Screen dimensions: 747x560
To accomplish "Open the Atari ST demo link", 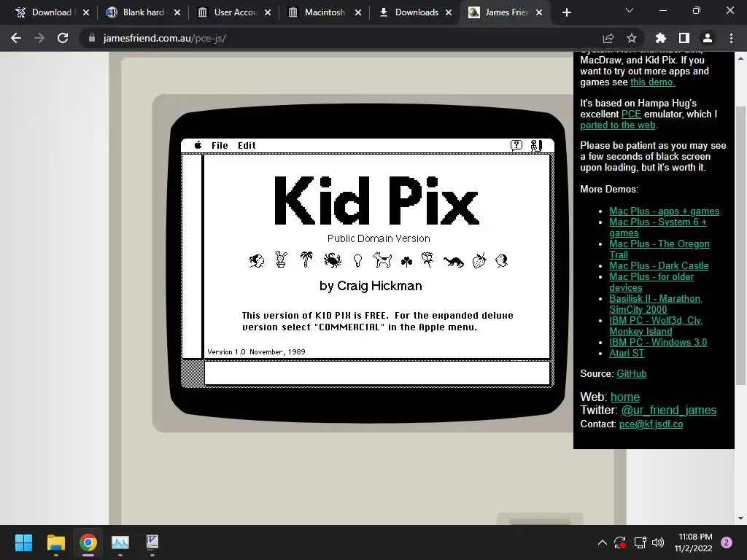I will click(627, 353).
